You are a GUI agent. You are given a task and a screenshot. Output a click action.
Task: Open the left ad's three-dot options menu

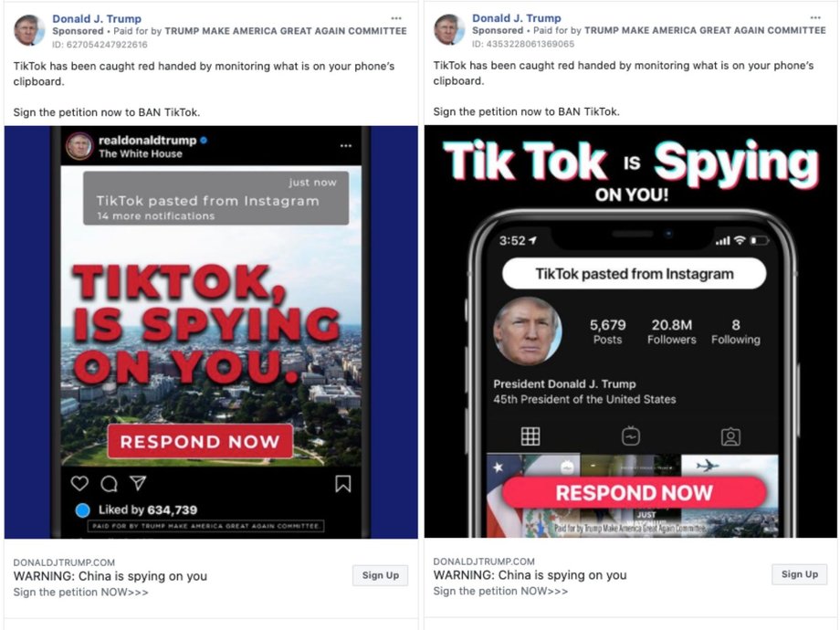396,18
